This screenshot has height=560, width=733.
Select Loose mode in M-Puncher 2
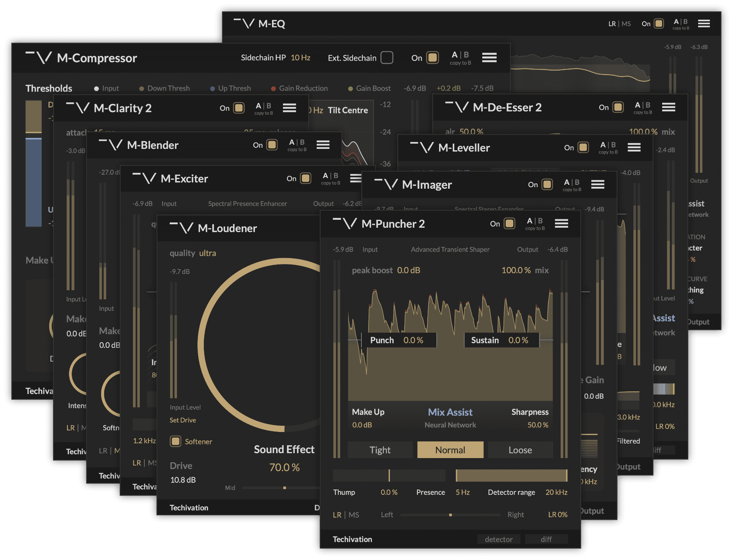(520, 450)
